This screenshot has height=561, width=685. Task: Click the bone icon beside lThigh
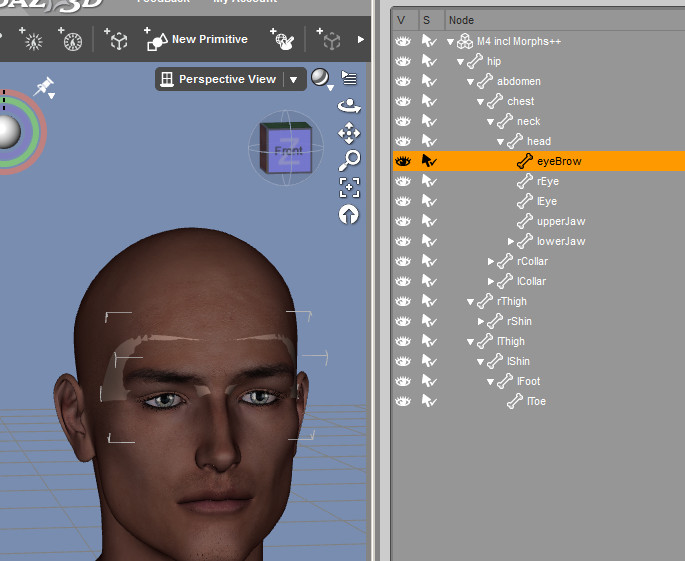485,341
